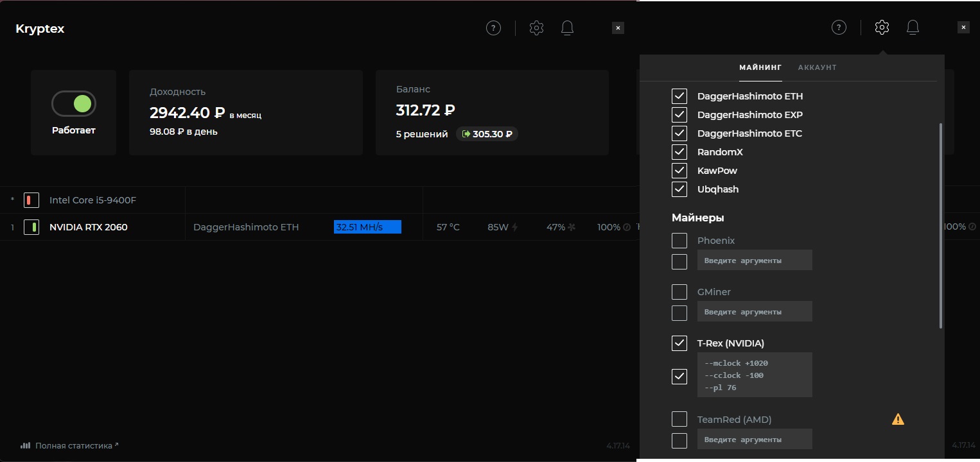
Task: Toggle T-Rex arguments checkbox
Action: click(679, 376)
